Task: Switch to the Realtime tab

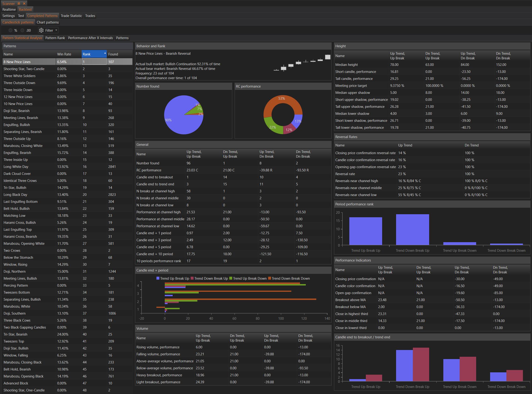Action: click(9, 10)
